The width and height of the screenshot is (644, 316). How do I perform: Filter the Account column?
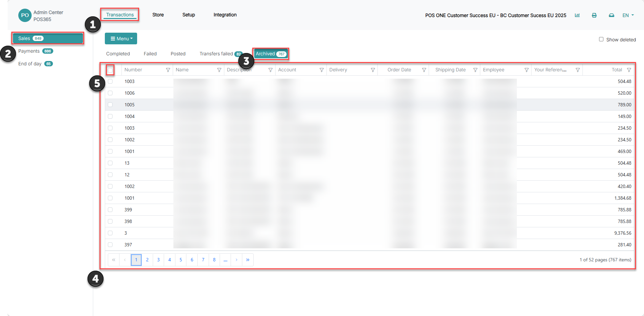[322, 70]
